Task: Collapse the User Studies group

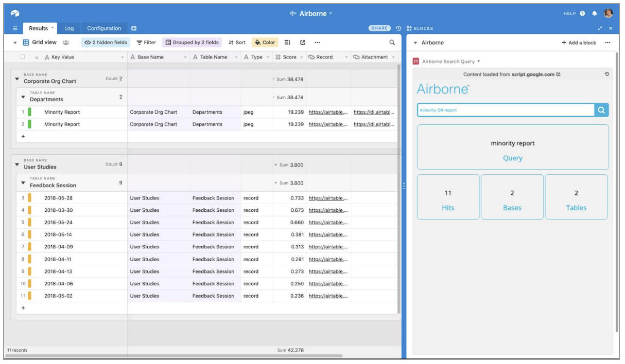Action: click(x=17, y=165)
